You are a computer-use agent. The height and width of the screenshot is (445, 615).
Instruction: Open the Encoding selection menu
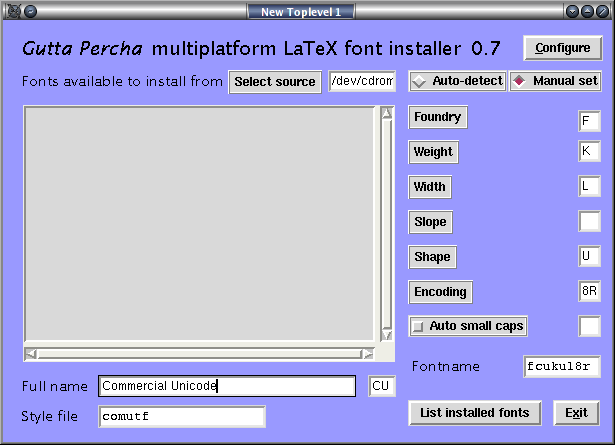pos(440,292)
